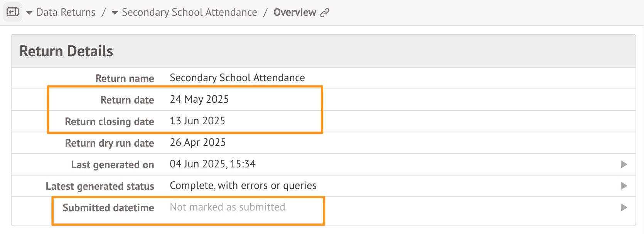Image resolution: width=644 pixels, height=234 pixels.
Task: Click the 04 Jun 2025, 15:34 timestamp
Action: 212,164
